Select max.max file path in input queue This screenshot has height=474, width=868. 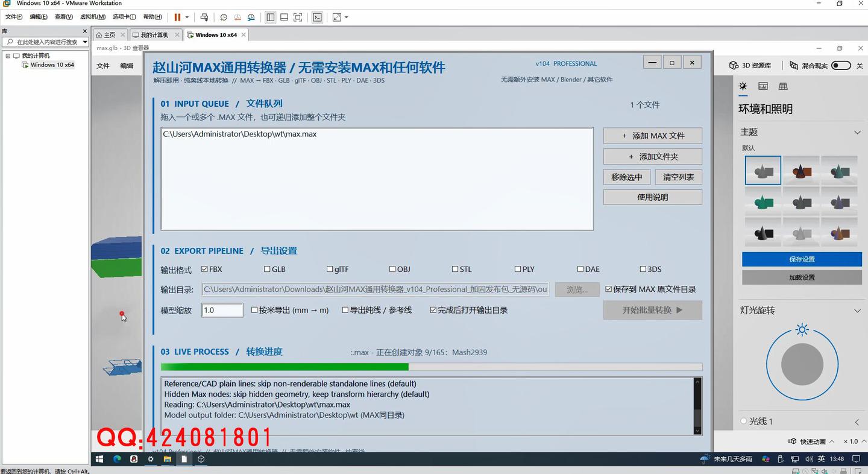(240, 134)
